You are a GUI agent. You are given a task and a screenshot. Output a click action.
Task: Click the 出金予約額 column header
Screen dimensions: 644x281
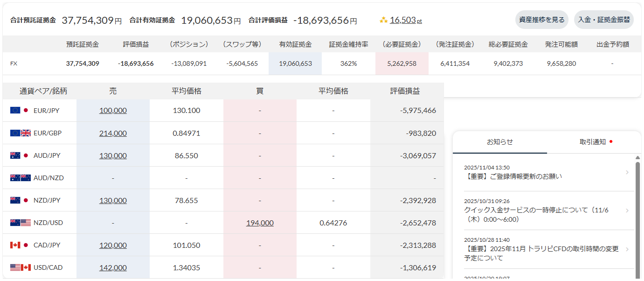point(613,44)
